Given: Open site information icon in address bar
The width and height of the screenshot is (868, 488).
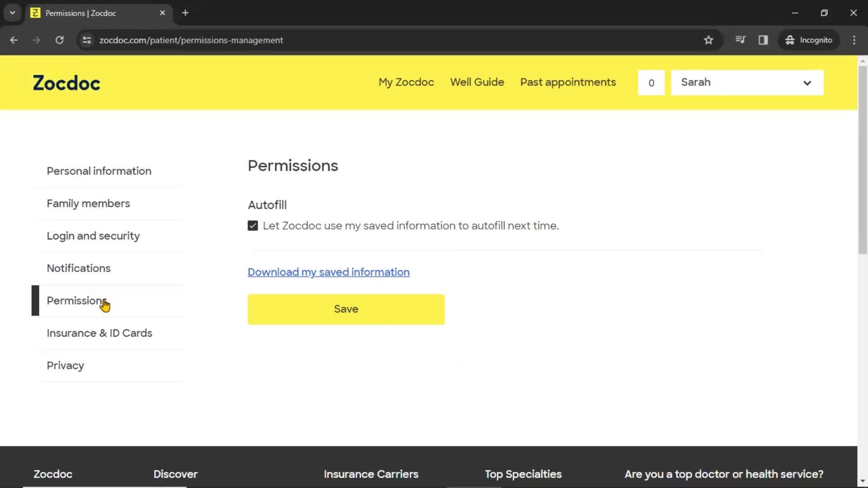Looking at the screenshot, I should click(87, 40).
